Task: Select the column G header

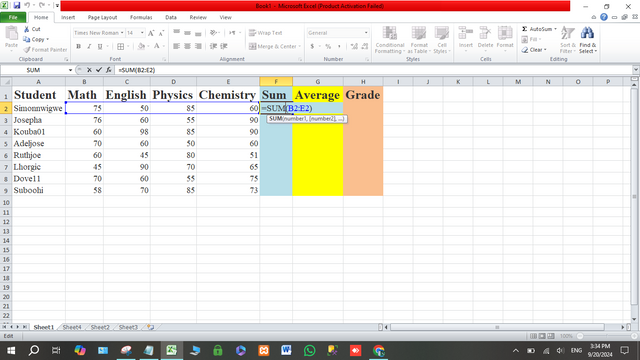Action: pyautogui.click(x=318, y=82)
